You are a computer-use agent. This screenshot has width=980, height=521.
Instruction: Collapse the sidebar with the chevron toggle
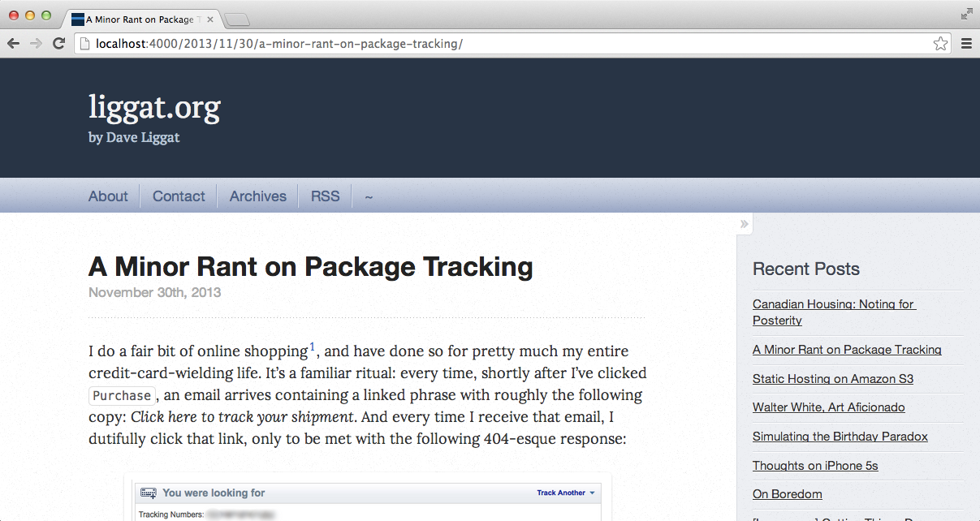(x=745, y=224)
